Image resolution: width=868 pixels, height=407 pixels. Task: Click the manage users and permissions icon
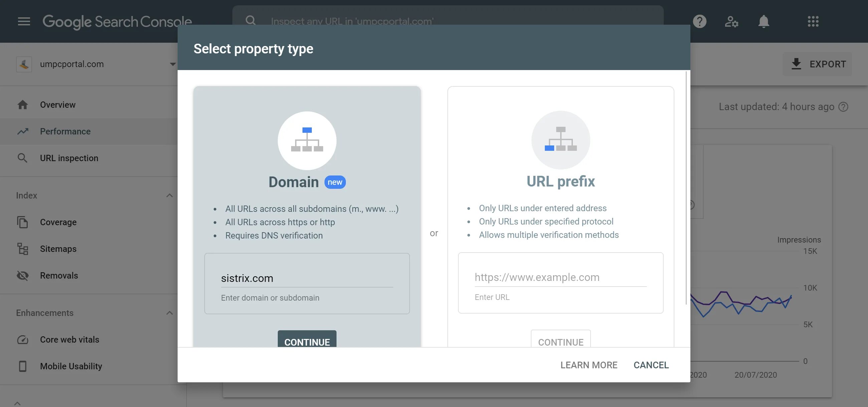pos(731,22)
